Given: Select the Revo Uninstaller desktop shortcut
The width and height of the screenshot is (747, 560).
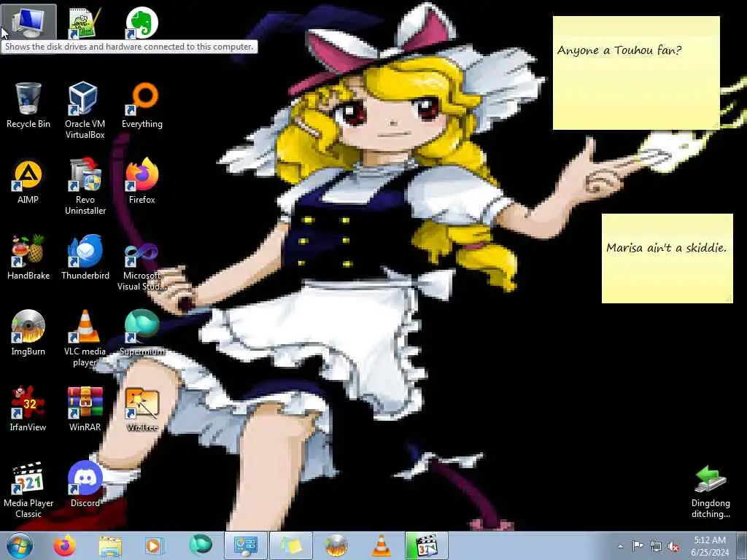Looking at the screenshot, I should (x=85, y=186).
